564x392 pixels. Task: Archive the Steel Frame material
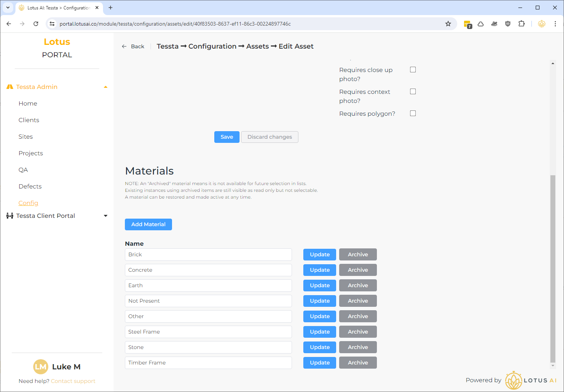coord(358,332)
